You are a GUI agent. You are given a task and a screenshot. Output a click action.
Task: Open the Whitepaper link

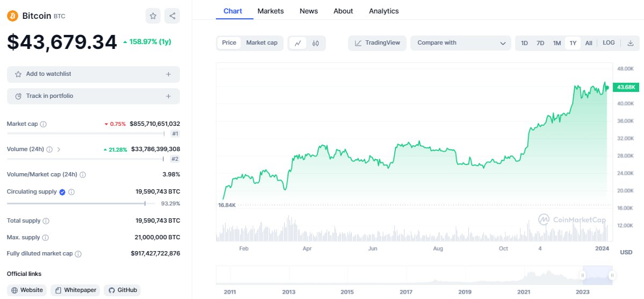75,290
